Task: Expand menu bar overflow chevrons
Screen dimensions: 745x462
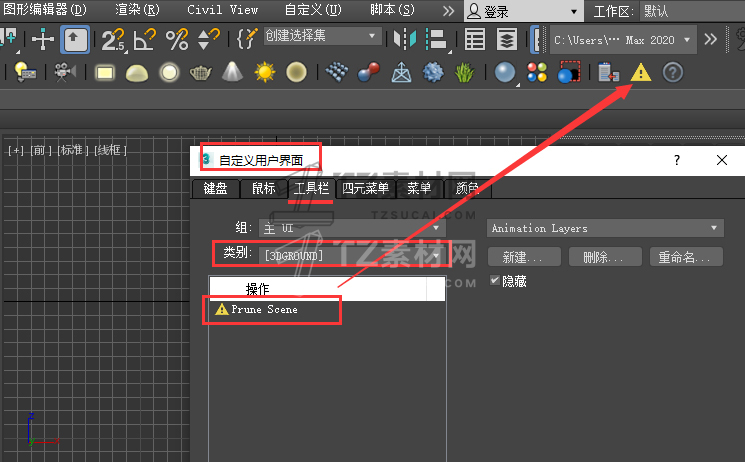Action: click(x=448, y=10)
